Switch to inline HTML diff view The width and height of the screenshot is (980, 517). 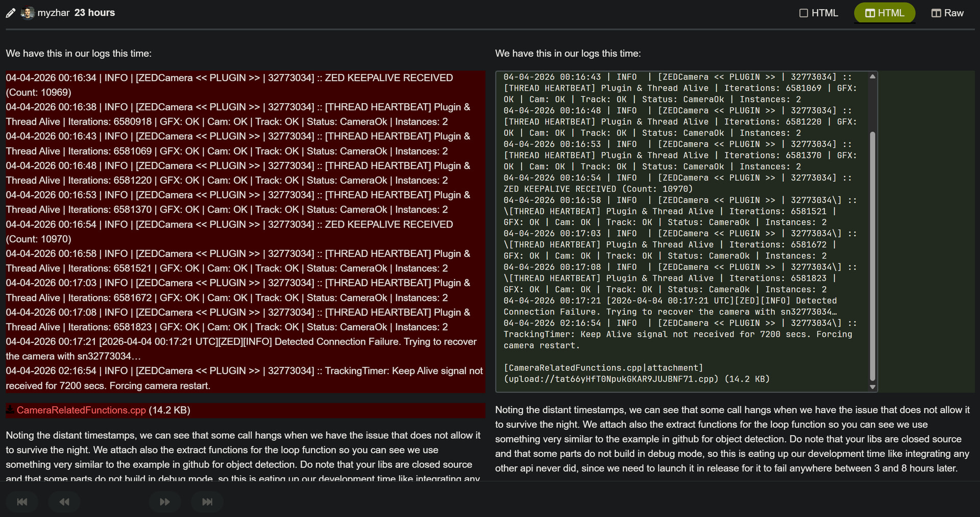pyautogui.click(x=818, y=13)
